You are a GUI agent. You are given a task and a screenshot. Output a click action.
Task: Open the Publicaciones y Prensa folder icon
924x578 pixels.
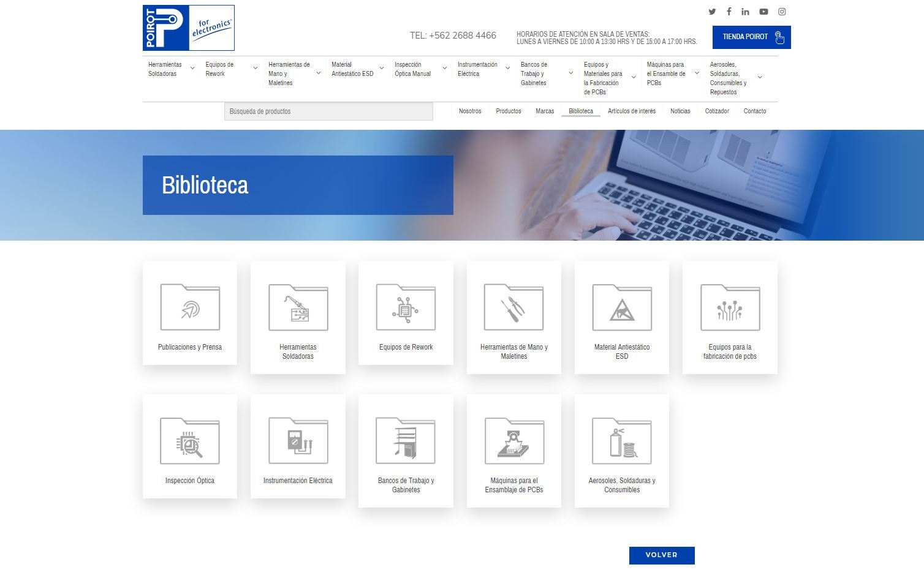click(190, 307)
